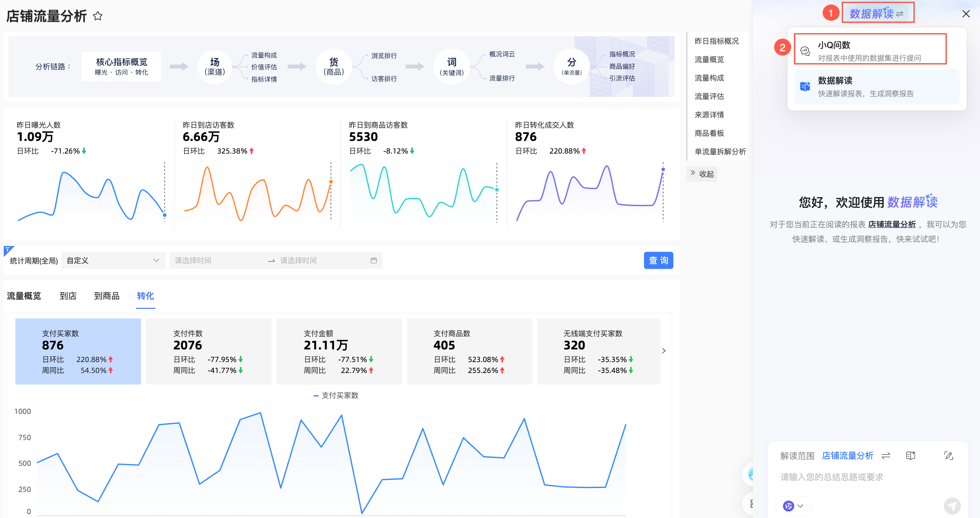
Task: Select the 数据解读 option in the popup
Action: (877, 87)
